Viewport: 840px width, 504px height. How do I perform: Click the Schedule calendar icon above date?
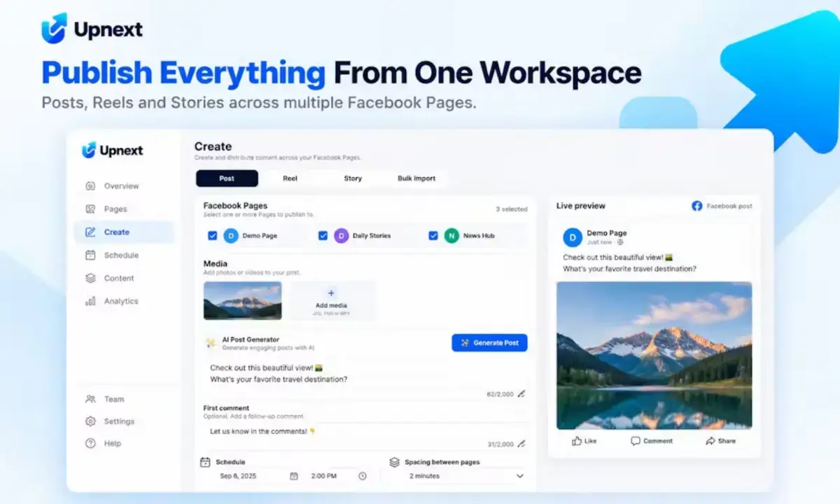click(205, 462)
